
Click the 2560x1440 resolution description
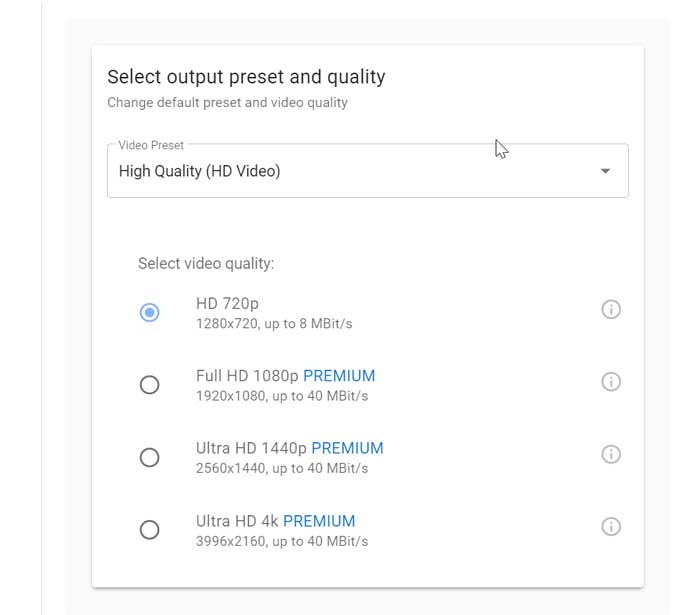282,469
